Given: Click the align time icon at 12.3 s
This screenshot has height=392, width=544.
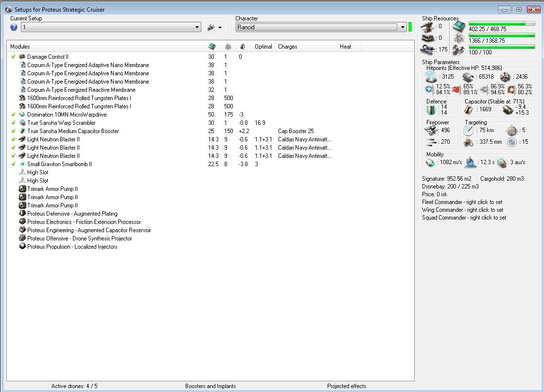Looking at the screenshot, I should point(470,163).
